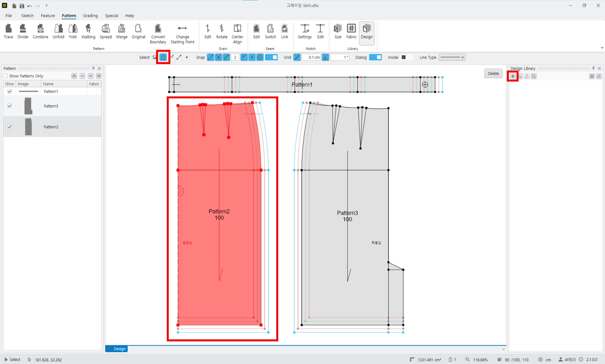605x364 pixels.
Task: Open the Line Type dropdown
Action: (x=452, y=57)
